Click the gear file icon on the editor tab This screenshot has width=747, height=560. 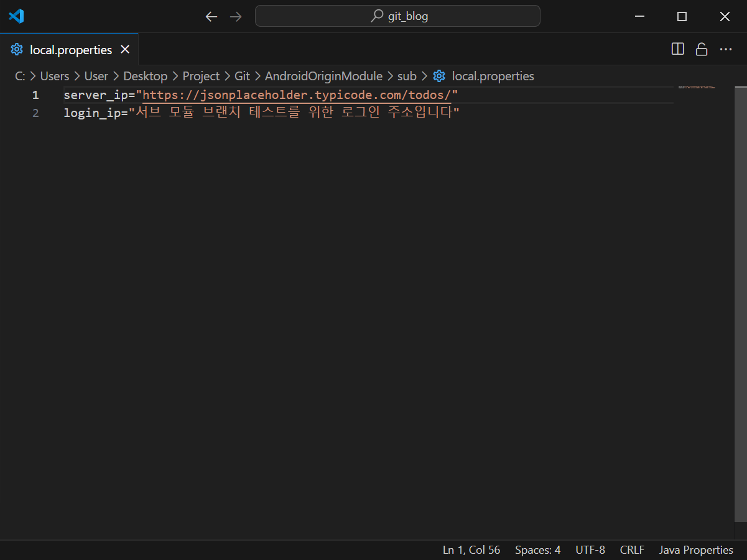click(x=18, y=49)
